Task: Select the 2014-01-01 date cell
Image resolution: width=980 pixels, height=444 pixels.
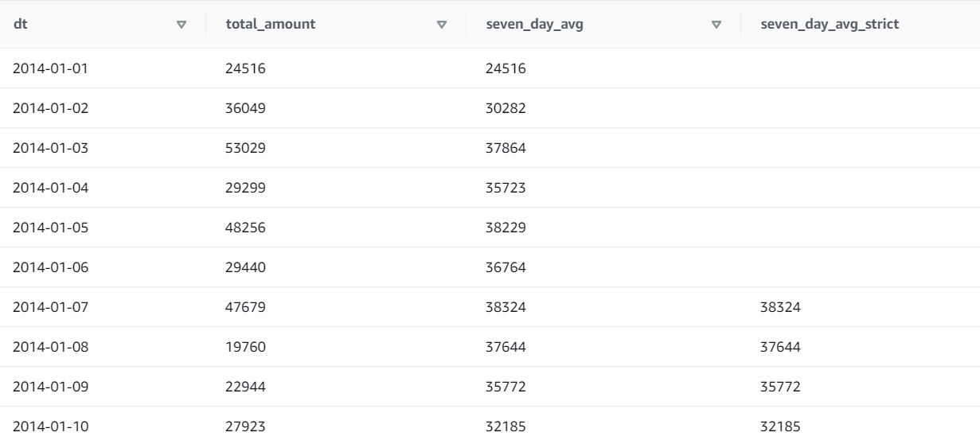Action: click(51, 68)
